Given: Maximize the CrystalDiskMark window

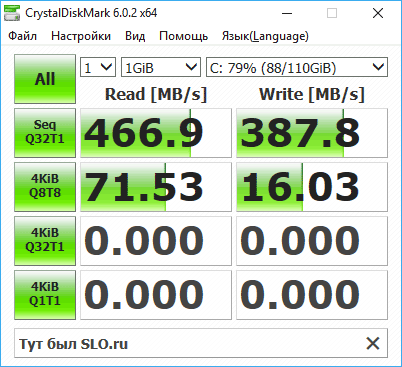Looking at the screenshot, I should 332,13.
